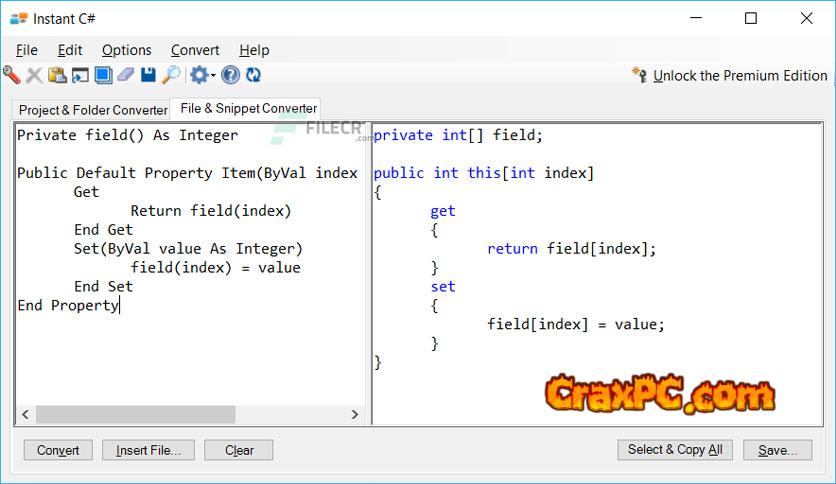Screen dimensions: 836x484
Task: Click the 'End Set' line
Action: pos(103,286)
